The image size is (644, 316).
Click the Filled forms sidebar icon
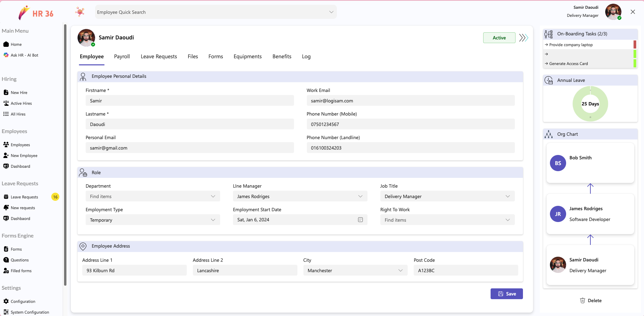(x=6, y=271)
